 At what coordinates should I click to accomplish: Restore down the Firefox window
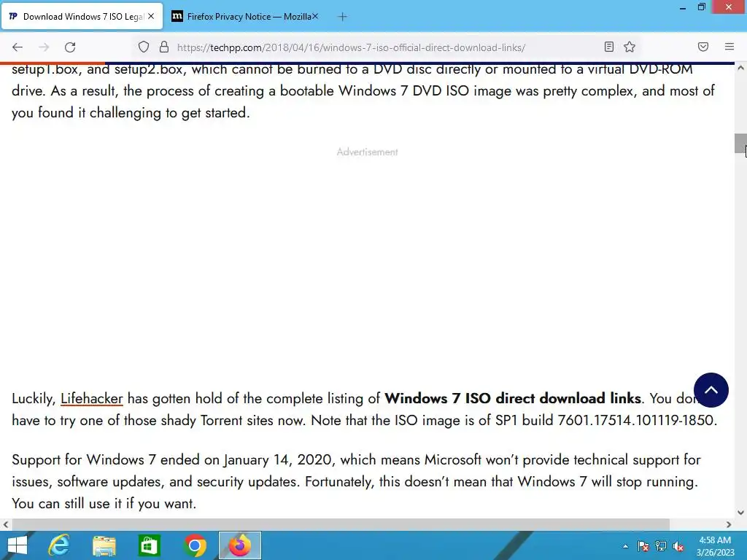[x=701, y=7]
